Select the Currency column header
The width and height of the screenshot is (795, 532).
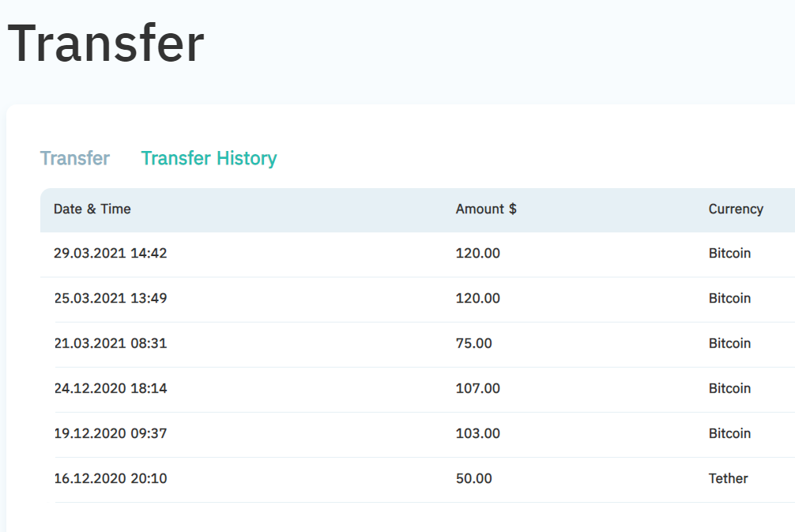[736, 209]
